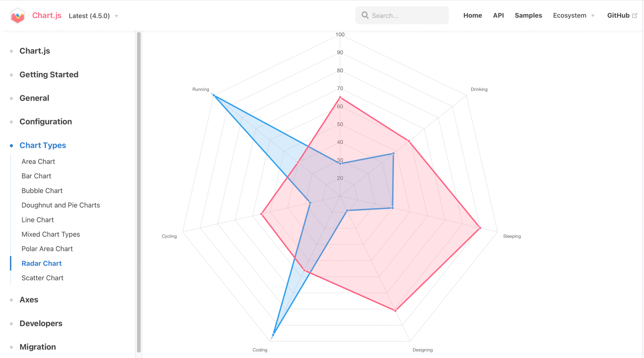Click the search magnifier icon
This screenshot has height=358, width=644.
click(x=365, y=15)
